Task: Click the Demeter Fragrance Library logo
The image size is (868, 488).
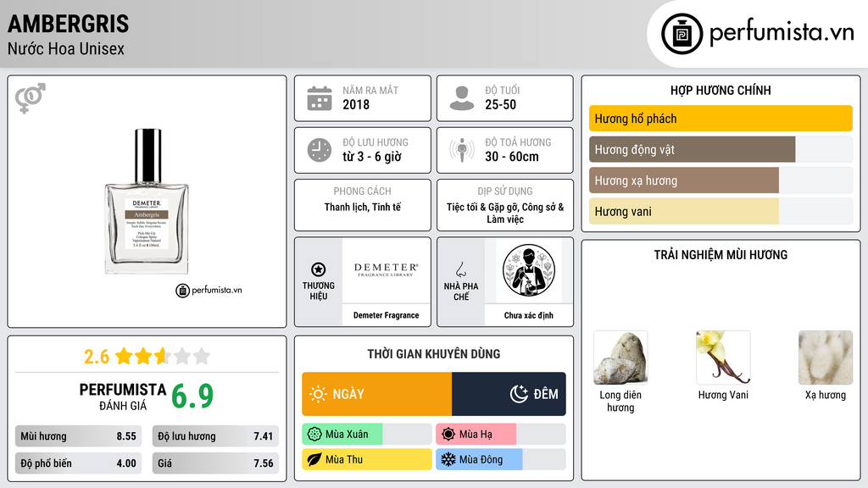Action: 386,269
